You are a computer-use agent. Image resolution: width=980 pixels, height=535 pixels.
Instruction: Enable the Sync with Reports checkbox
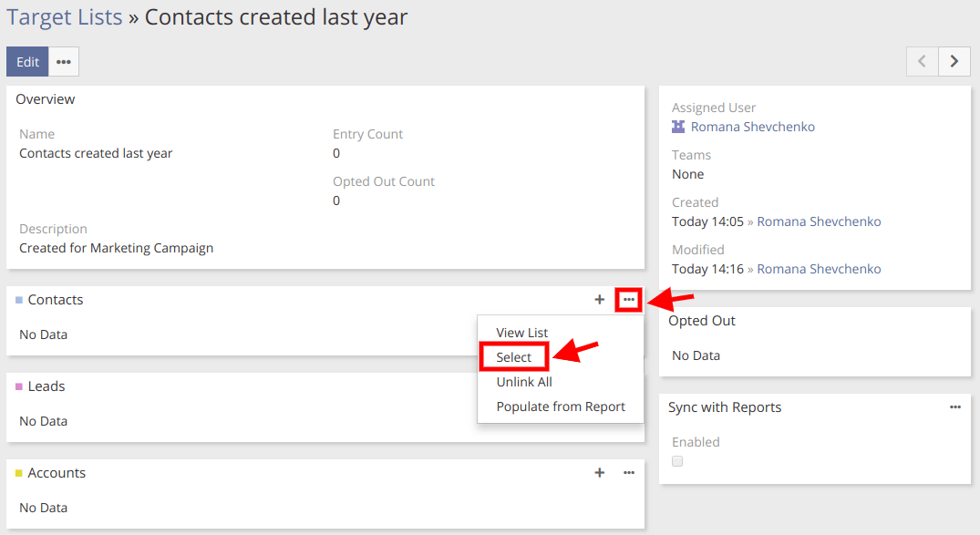(x=676, y=461)
